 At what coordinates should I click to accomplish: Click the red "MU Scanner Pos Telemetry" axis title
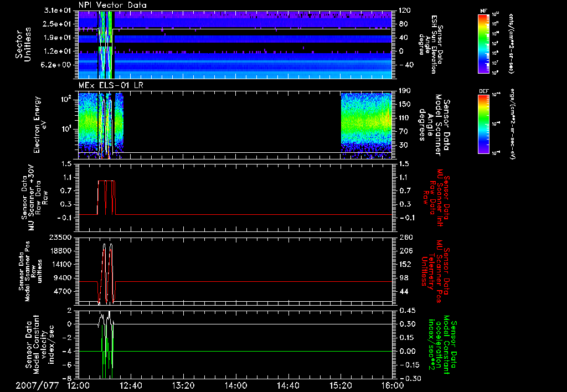point(435,272)
